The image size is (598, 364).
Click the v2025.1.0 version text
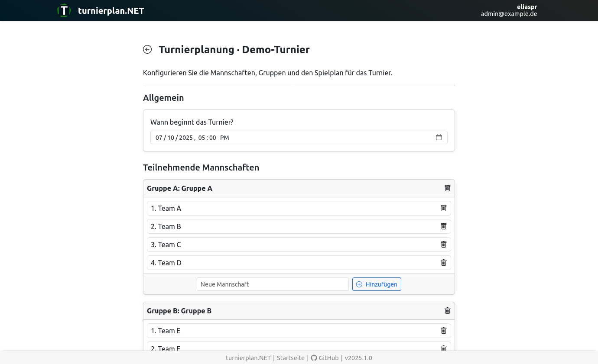[x=358, y=358]
